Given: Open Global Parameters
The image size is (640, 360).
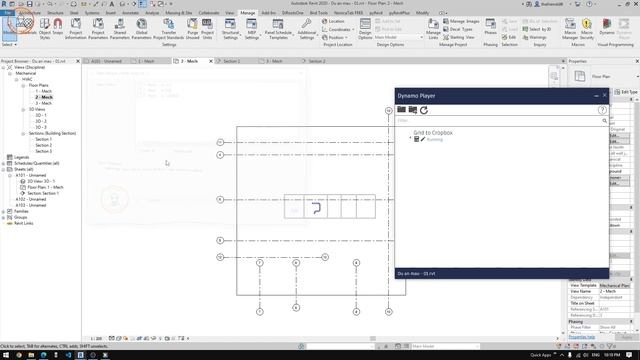Looking at the screenshot, I should coord(141,28).
